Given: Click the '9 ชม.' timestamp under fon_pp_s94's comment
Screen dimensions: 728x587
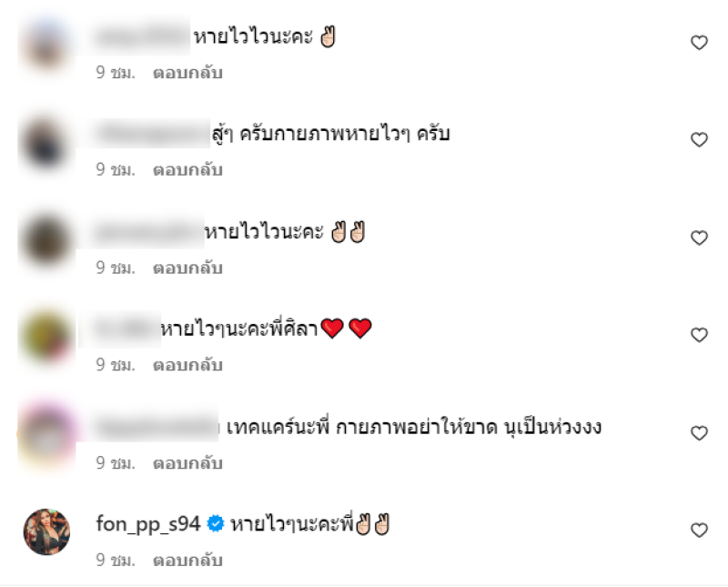Looking at the screenshot, I should 116,560.
